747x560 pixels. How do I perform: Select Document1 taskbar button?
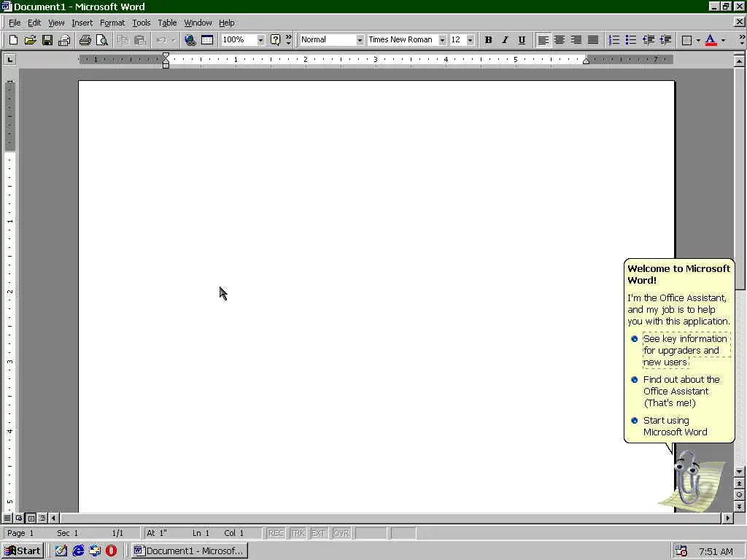pyautogui.click(x=189, y=551)
